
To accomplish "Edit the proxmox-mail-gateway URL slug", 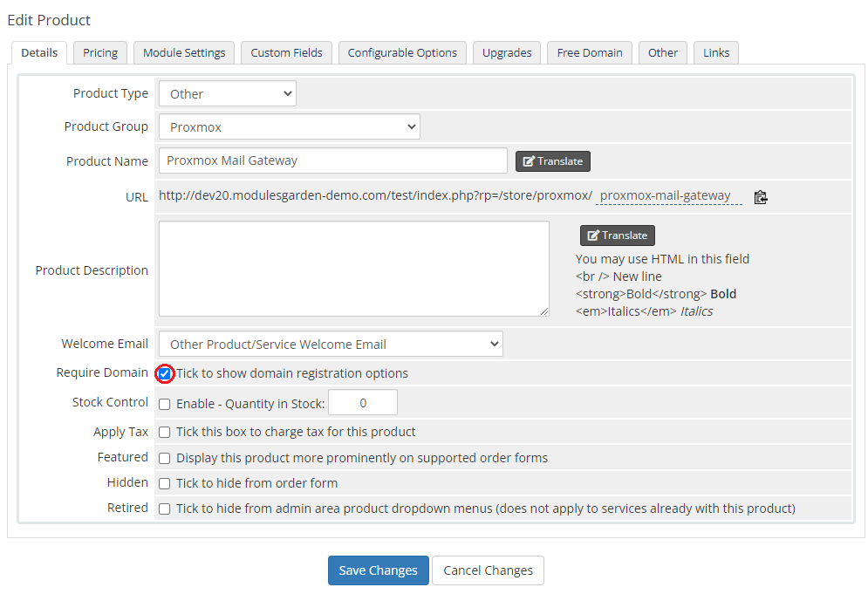I will click(669, 196).
